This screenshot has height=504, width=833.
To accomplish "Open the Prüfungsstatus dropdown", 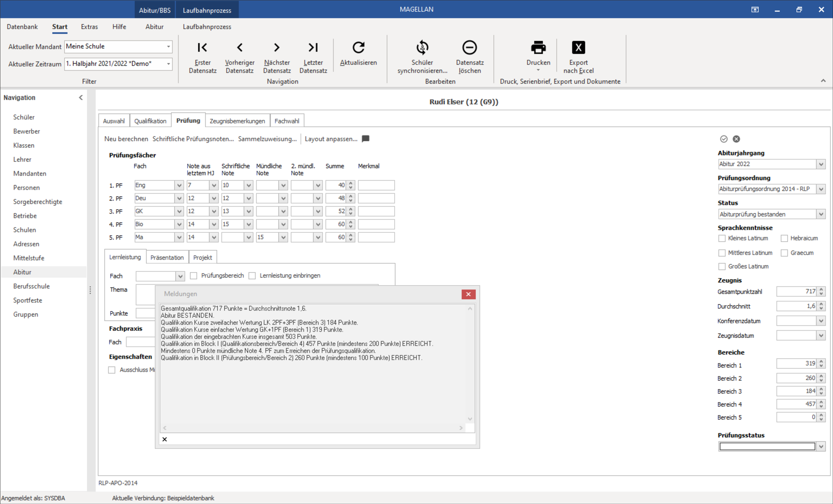I will [x=821, y=447].
